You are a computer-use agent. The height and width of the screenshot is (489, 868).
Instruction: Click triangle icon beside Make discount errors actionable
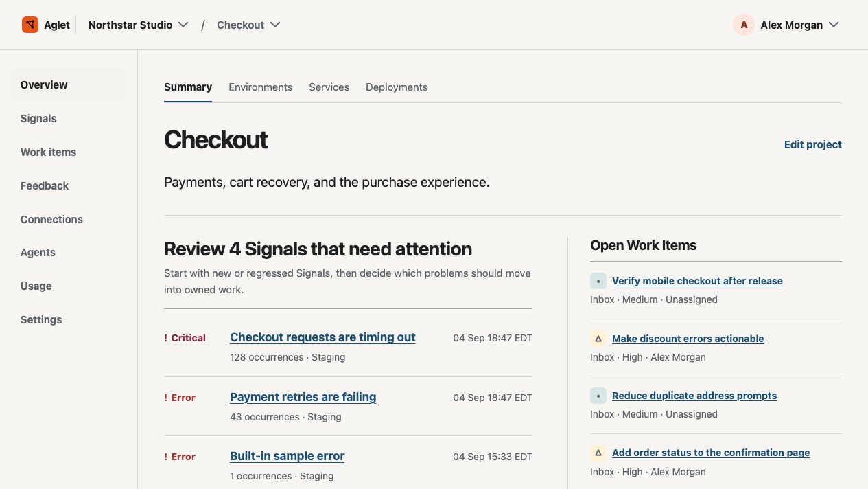(598, 339)
